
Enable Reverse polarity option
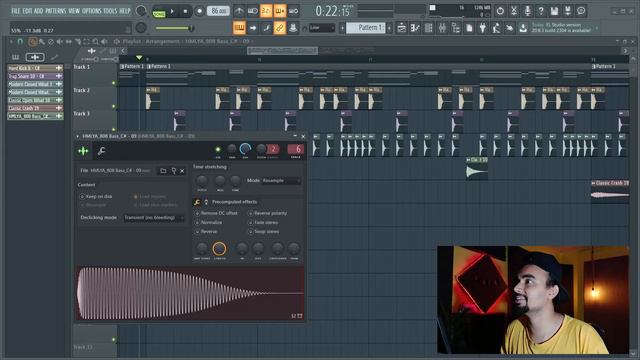pos(268,213)
